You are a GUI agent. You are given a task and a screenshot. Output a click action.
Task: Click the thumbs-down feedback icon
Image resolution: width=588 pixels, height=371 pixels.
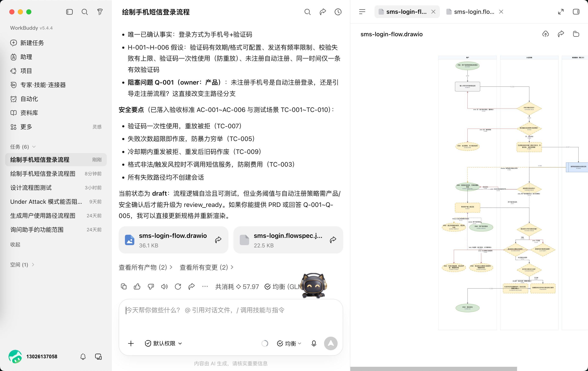pos(151,286)
